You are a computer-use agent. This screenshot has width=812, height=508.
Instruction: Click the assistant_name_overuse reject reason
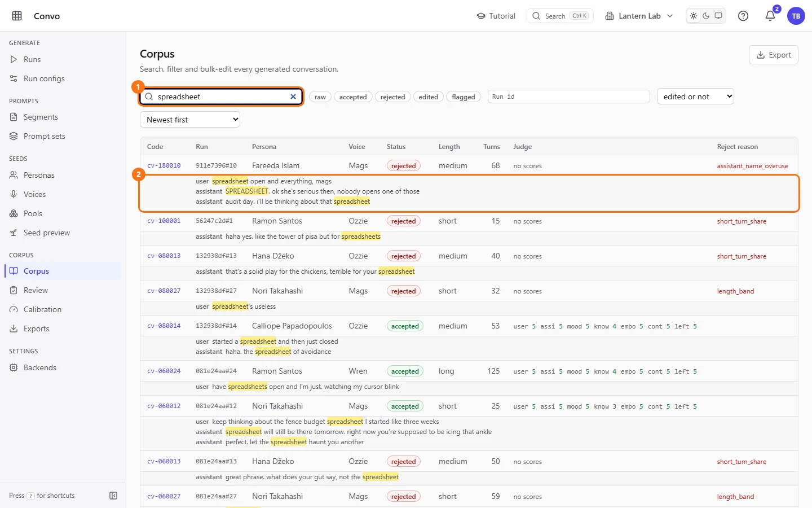753,165
